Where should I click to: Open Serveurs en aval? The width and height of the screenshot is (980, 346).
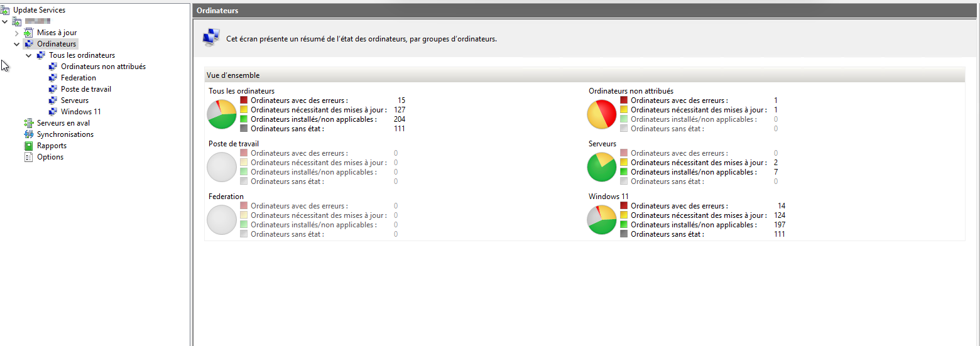point(63,123)
